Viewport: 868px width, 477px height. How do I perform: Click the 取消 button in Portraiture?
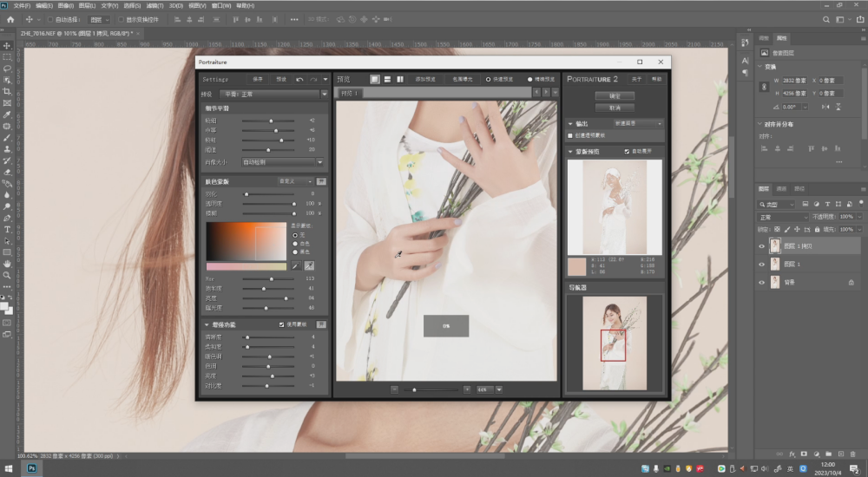click(x=615, y=108)
